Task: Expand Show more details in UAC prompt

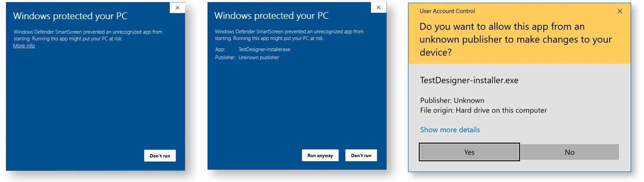Action: (x=450, y=130)
